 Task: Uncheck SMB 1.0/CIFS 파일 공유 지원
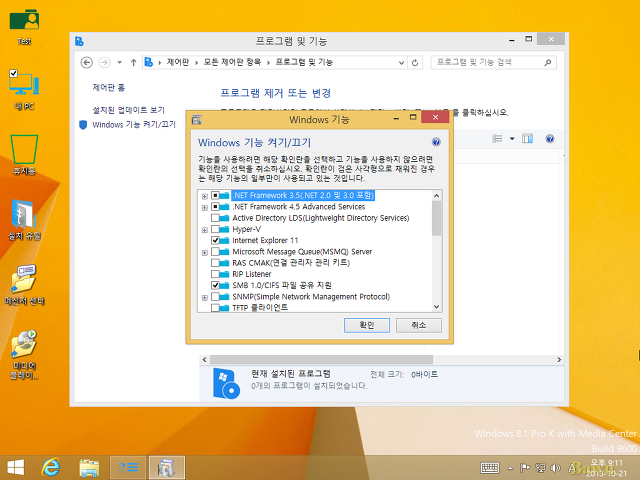pos(215,285)
